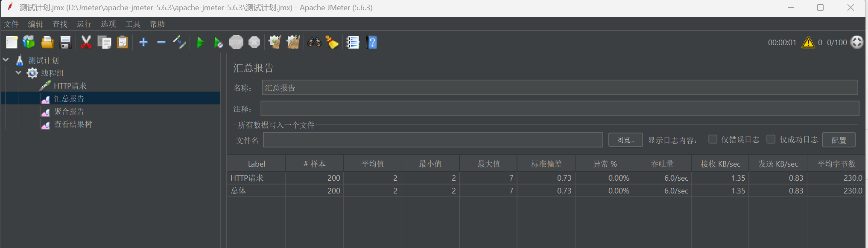Open the 选项 menu
868x248 pixels.
coord(108,24)
